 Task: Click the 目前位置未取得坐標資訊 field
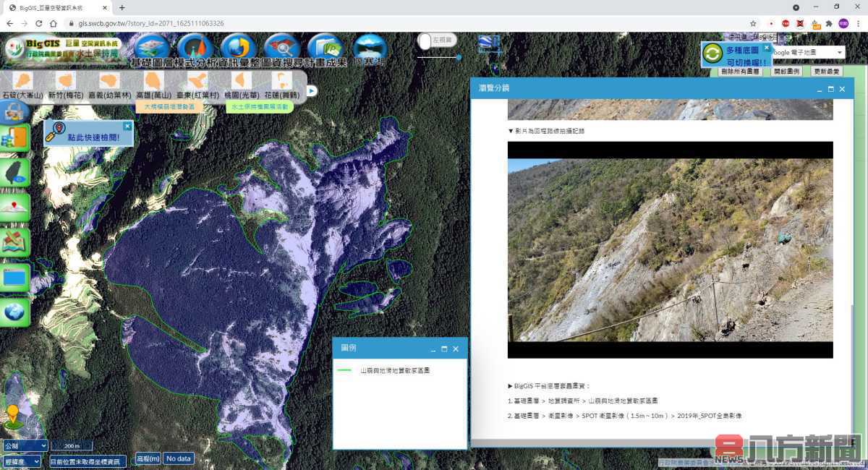click(88, 461)
